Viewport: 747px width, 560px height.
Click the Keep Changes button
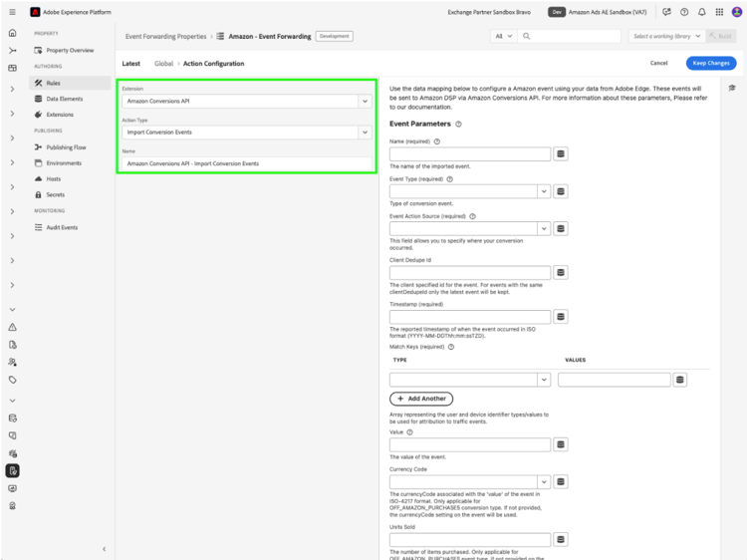pyautogui.click(x=711, y=63)
